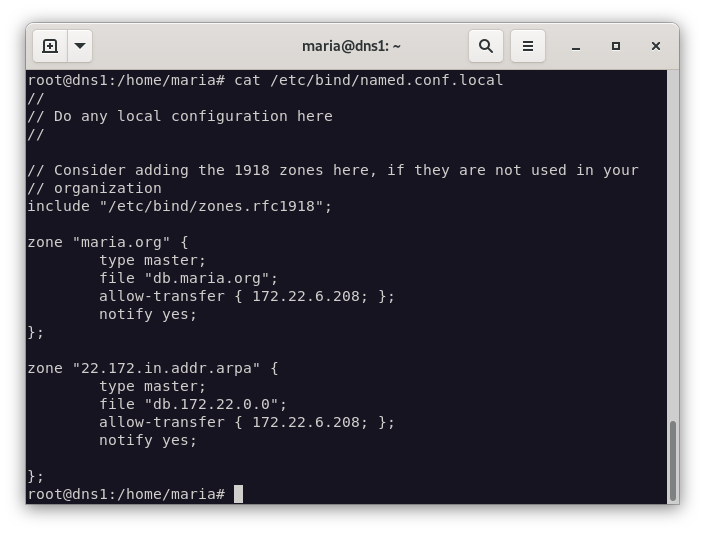This screenshot has width=705, height=533.
Task: Expand the new tab dropdown arrow
Action: [x=80, y=46]
